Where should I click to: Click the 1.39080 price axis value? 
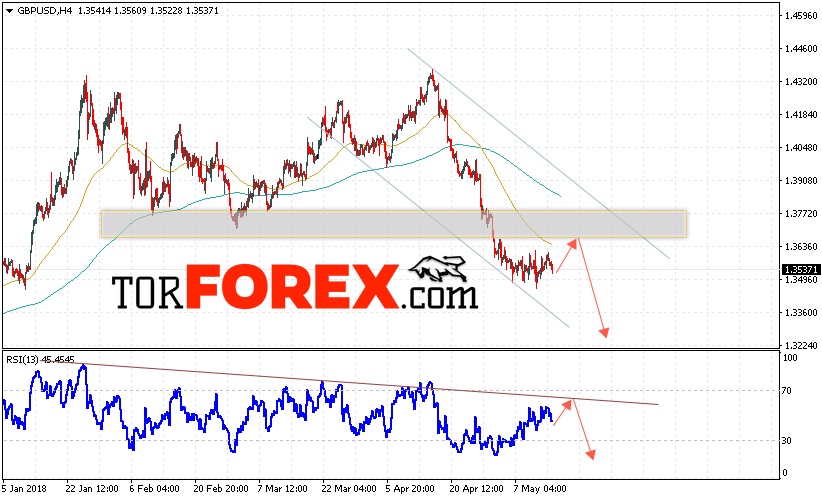801,181
